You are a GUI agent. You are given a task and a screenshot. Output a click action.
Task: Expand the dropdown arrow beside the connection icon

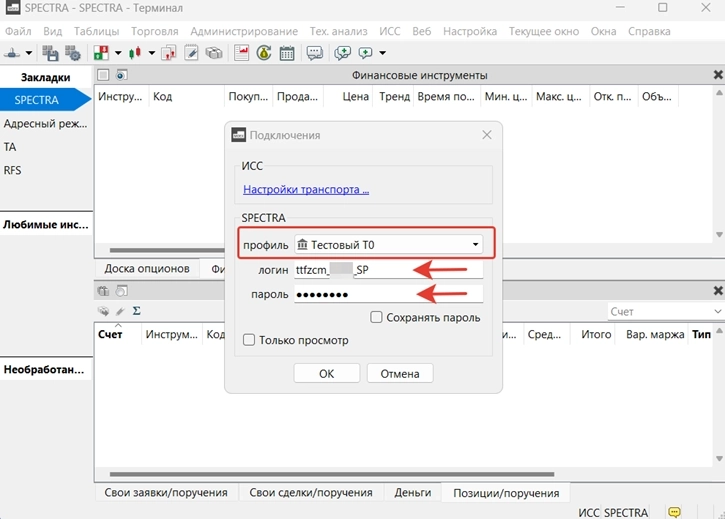[28, 53]
